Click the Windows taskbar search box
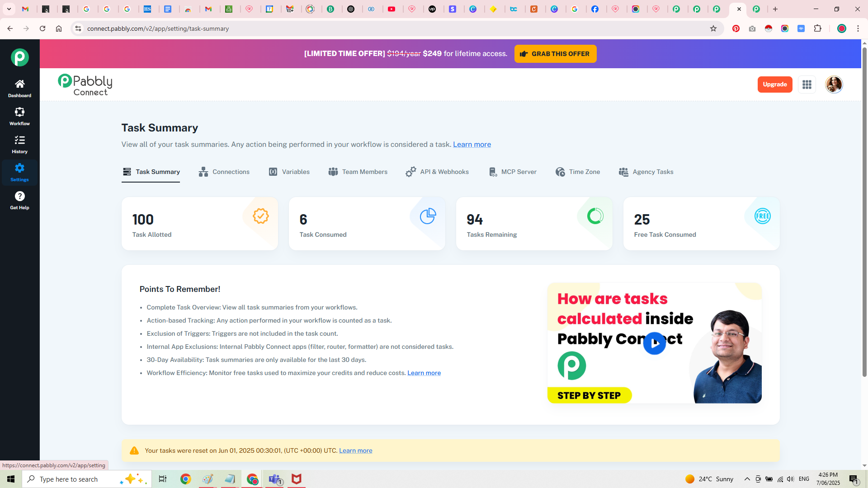868x488 pixels. [86, 479]
